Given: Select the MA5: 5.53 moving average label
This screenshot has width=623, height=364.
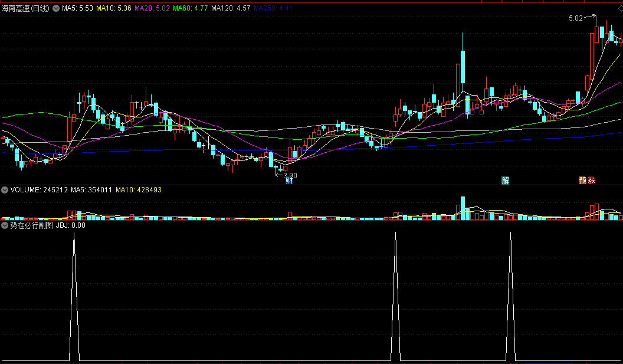Looking at the screenshot, I should pos(77,8).
